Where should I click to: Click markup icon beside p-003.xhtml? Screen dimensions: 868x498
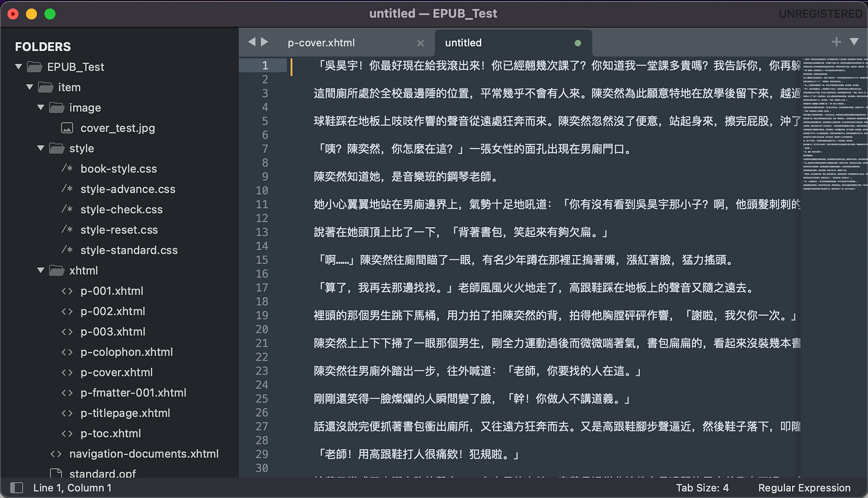pyautogui.click(x=67, y=331)
